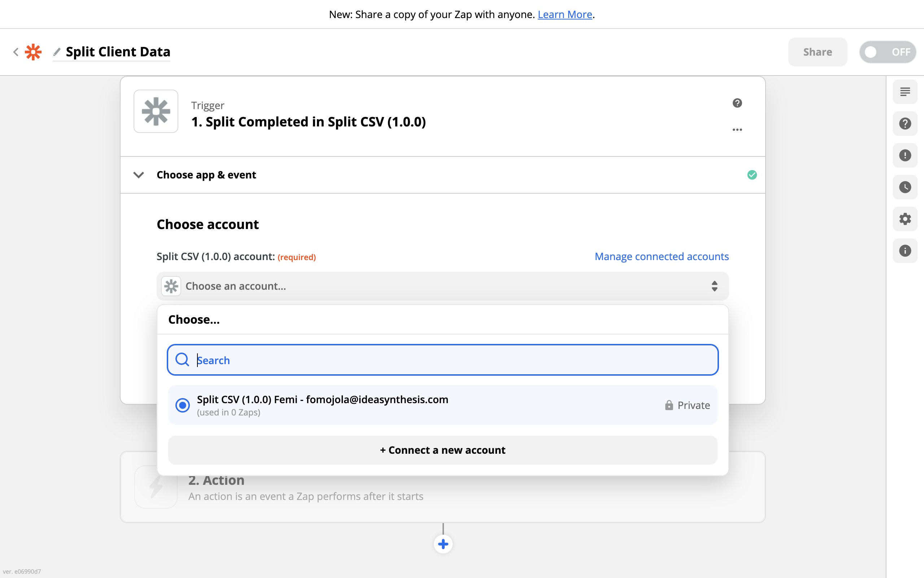Click the Trigger step title text

tap(308, 122)
